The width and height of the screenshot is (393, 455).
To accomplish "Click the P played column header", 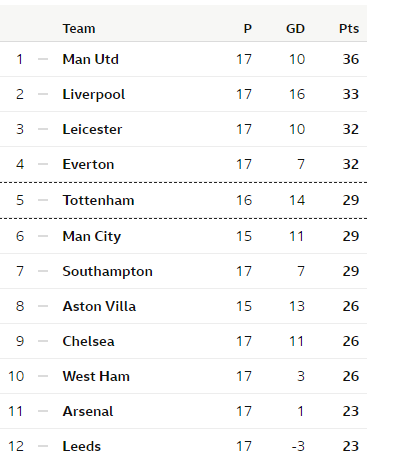I will pyautogui.click(x=247, y=29).
